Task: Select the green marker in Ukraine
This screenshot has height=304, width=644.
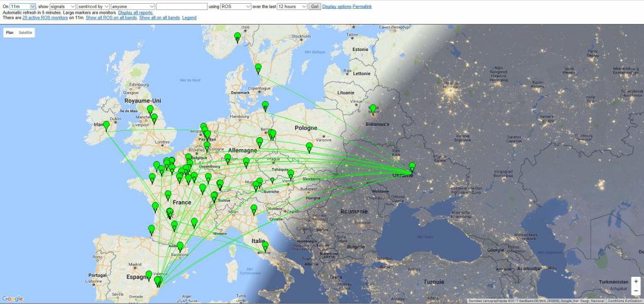Action: 412,166
